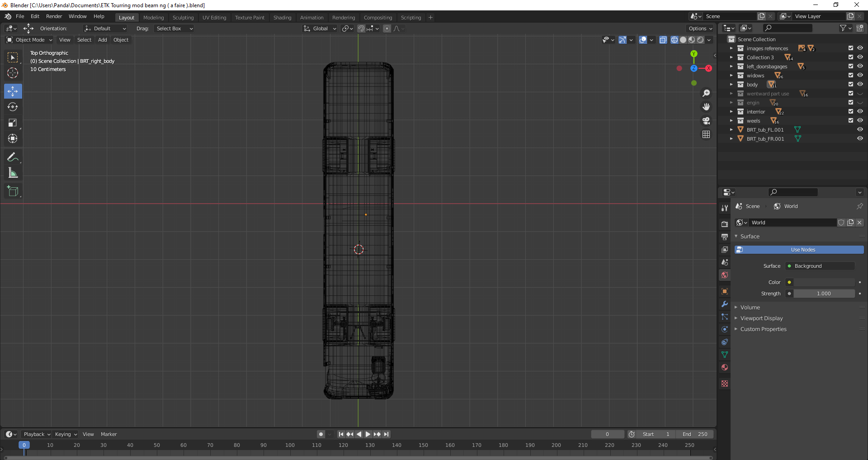
Task: Uncheck the interrior collection checkbox
Action: tap(850, 112)
